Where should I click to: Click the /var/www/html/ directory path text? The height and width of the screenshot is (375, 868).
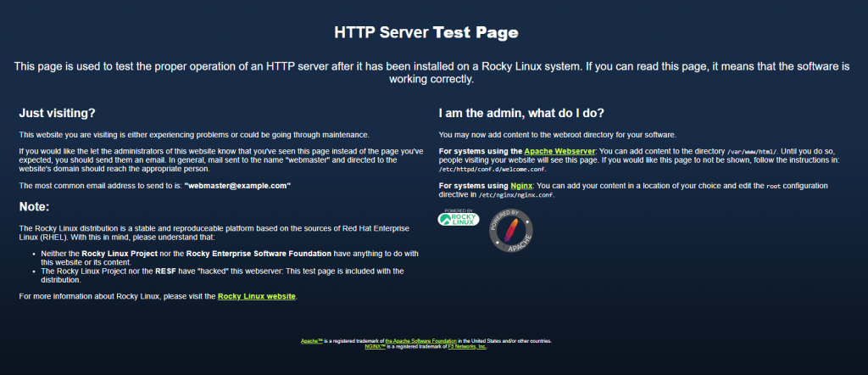pos(753,152)
